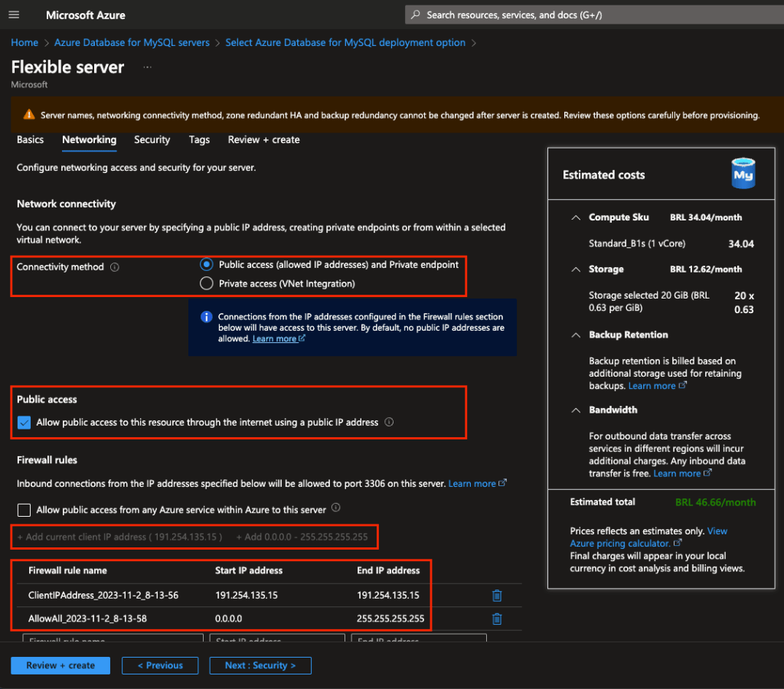Select Public access connectivity radio button
Viewport: 784px width, 689px height.
pos(206,264)
